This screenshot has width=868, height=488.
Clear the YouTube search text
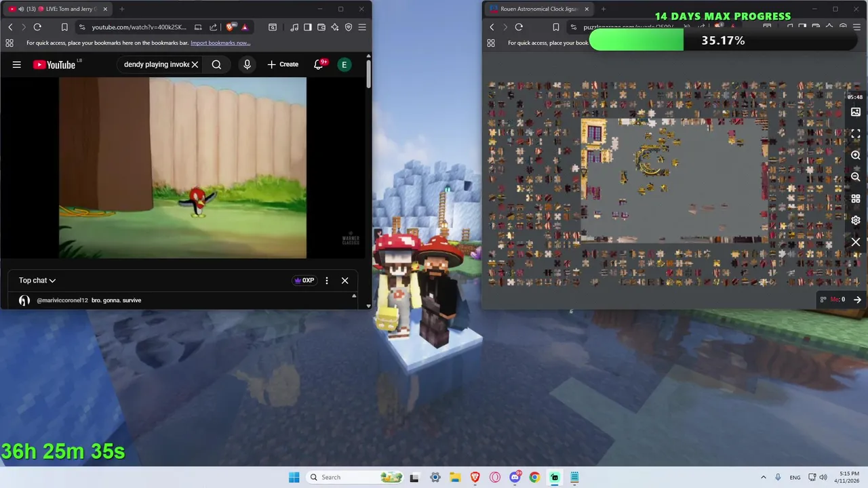tap(195, 64)
